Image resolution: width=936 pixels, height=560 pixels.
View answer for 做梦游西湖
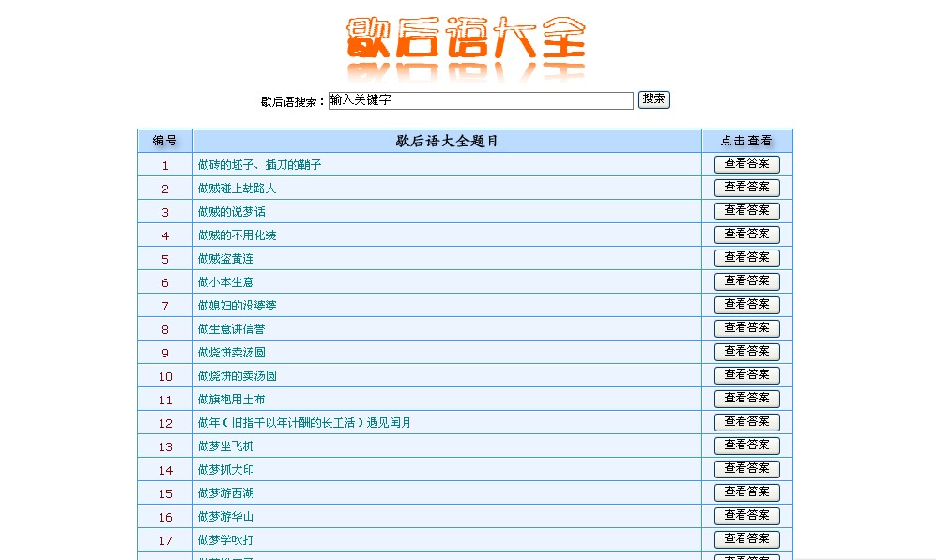(747, 492)
